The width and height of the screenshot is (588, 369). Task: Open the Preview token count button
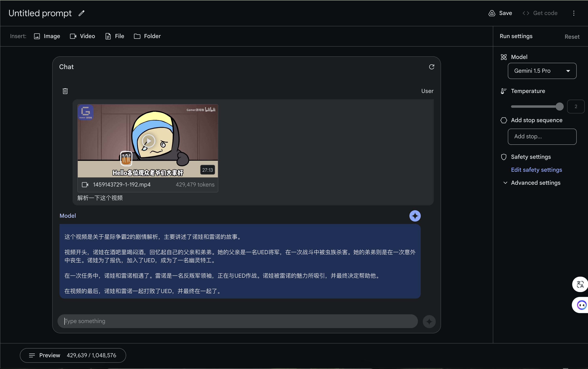coord(73,355)
